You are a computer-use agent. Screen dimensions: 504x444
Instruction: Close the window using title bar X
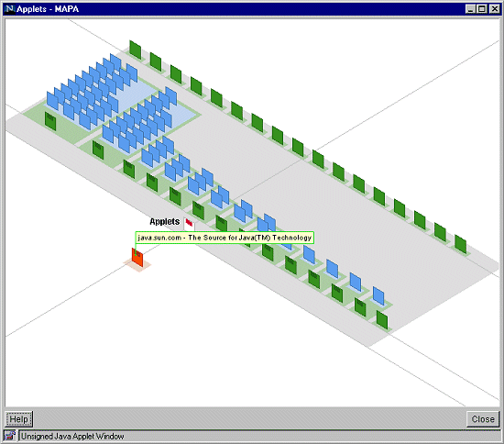(x=494, y=8)
